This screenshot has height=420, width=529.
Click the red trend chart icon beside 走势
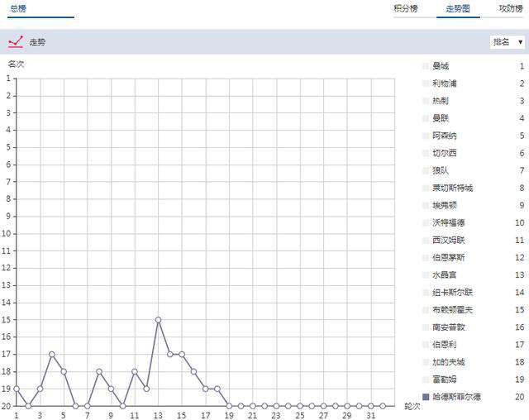(16, 42)
